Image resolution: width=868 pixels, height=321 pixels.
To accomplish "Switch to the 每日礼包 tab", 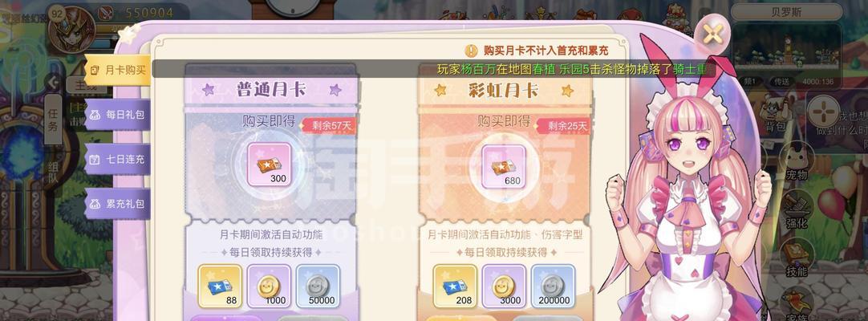I will click(x=117, y=115).
